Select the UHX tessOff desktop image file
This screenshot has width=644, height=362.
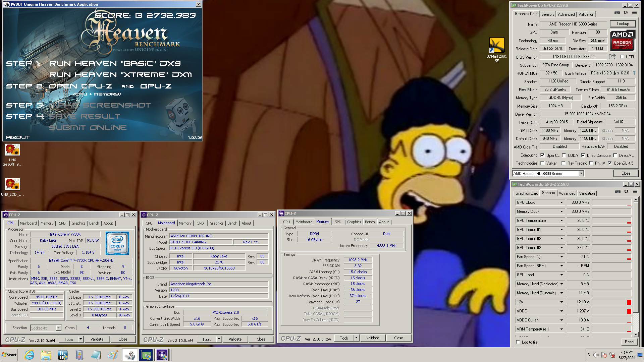(x=12, y=155)
